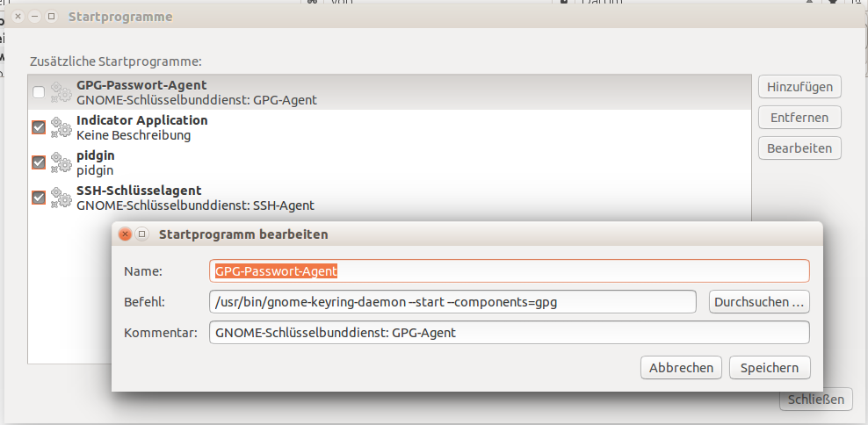Click the gear icon beside SSH-Schlüsselagent
Image resolution: width=868 pixels, height=425 pixels.
[61, 198]
